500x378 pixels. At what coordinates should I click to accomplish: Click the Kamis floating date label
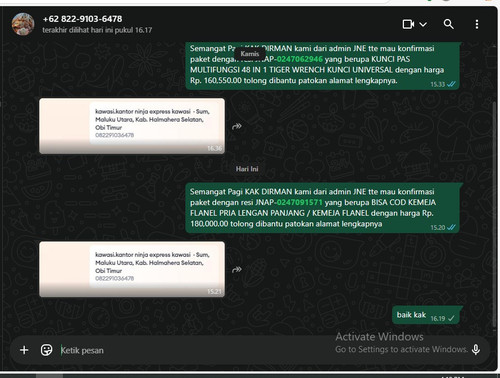point(250,54)
